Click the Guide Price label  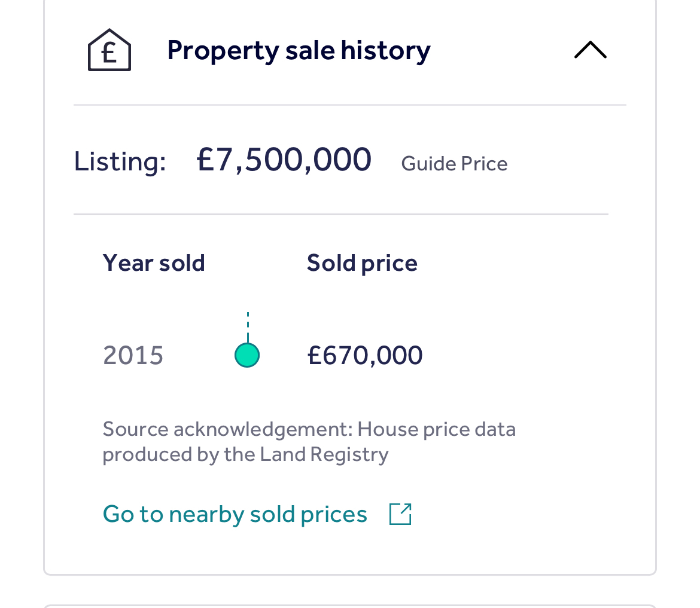454,164
